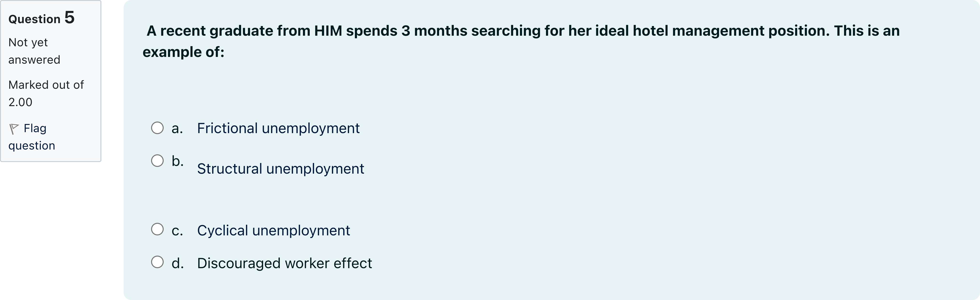Click the large number 5 in the heading
The width and height of the screenshot is (980, 300).
[x=69, y=18]
